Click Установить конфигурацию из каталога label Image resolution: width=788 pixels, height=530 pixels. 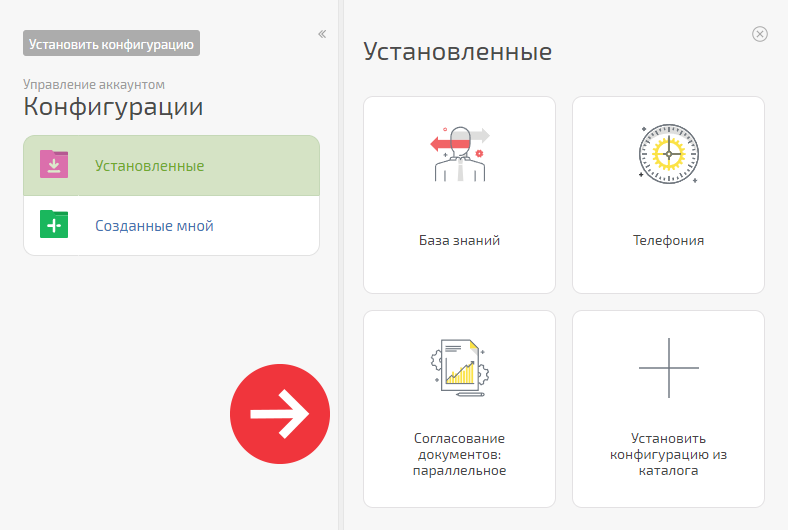[x=668, y=454]
